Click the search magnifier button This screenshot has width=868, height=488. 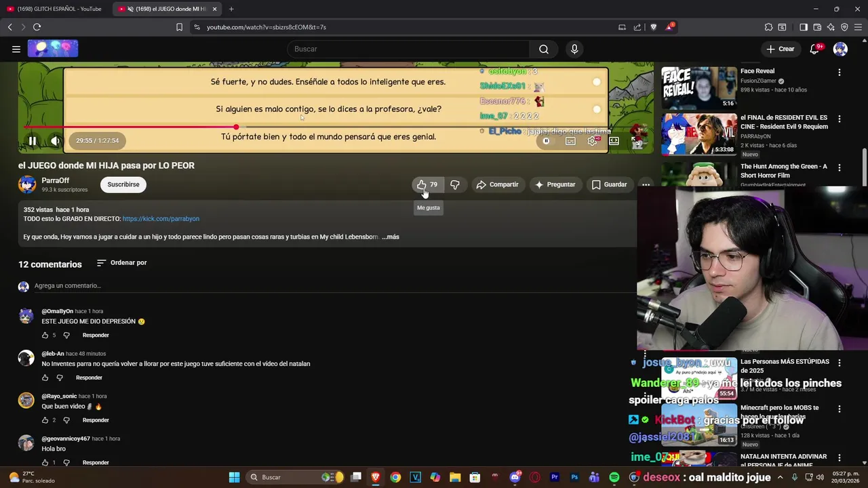[544, 49]
